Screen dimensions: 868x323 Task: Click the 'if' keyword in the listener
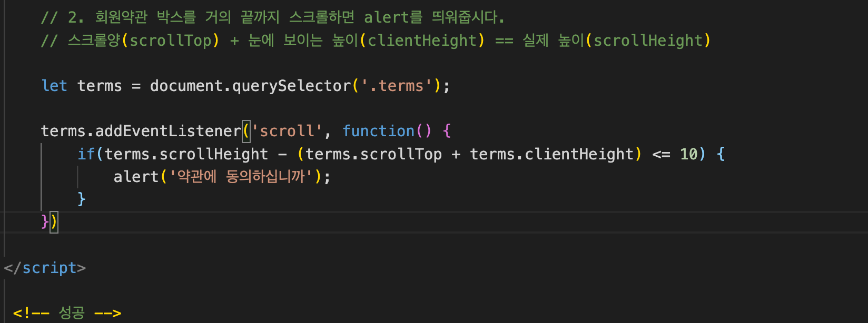(86, 154)
